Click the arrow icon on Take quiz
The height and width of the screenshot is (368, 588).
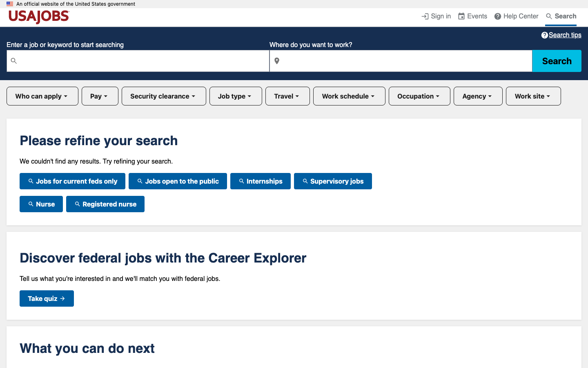pyautogui.click(x=62, y=298)
